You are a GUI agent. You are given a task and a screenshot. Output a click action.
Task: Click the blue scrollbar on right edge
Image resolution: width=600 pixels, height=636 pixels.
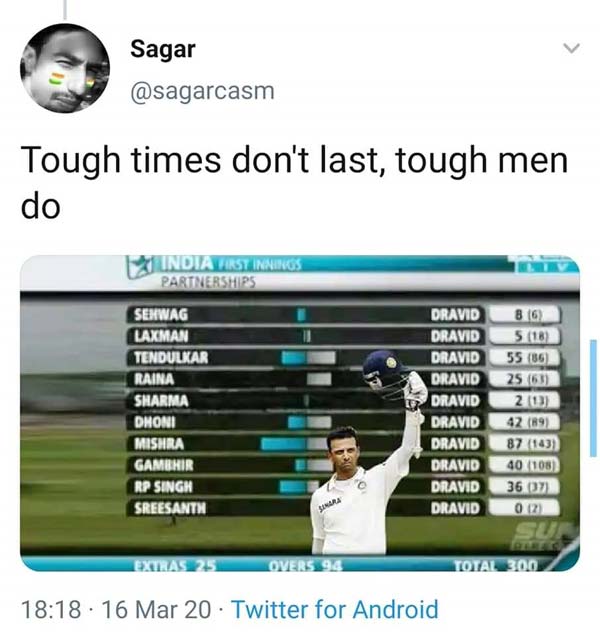click(x=593, y=398)
